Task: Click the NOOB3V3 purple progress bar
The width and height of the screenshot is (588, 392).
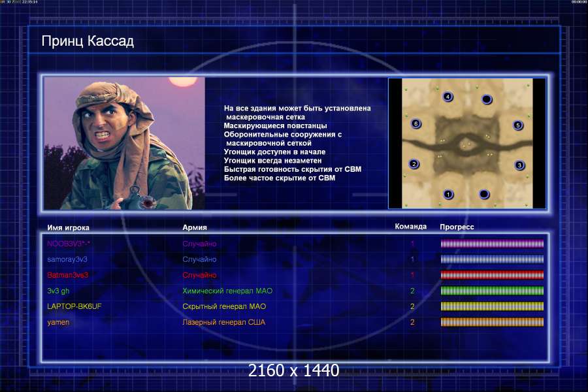Action: (x=492, y=244)
